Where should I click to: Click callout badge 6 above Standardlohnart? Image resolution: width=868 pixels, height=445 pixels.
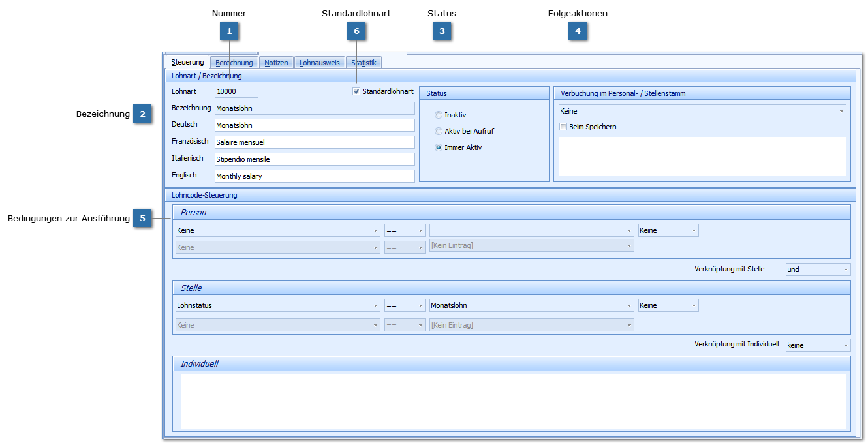click(x=356, y=31)
